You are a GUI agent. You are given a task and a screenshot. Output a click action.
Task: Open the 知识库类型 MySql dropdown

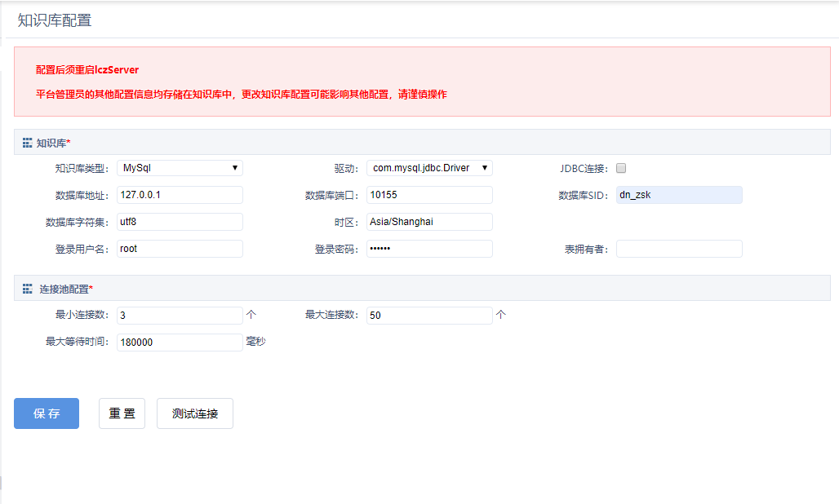(x=180, y=168)
